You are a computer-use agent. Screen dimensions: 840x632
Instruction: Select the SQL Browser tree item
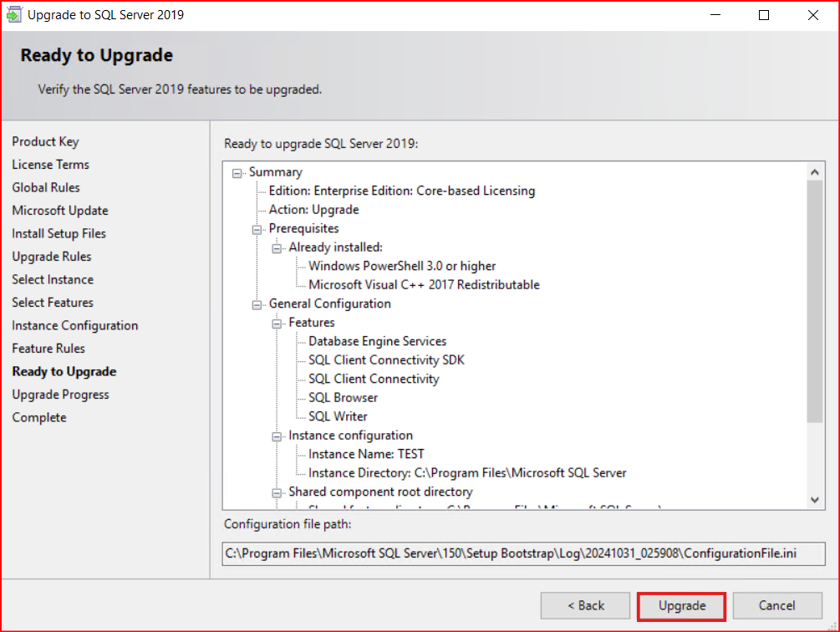click(x=343, y=398)
